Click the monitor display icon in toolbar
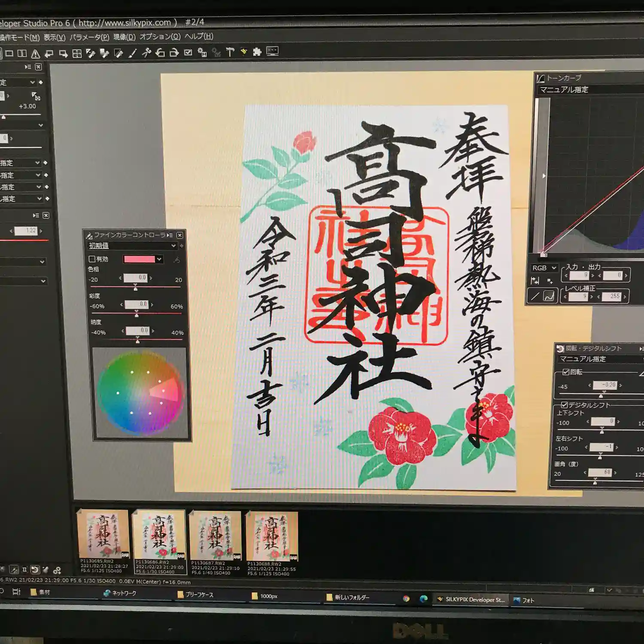The image size is (644, 644). (x=272, y=52)
